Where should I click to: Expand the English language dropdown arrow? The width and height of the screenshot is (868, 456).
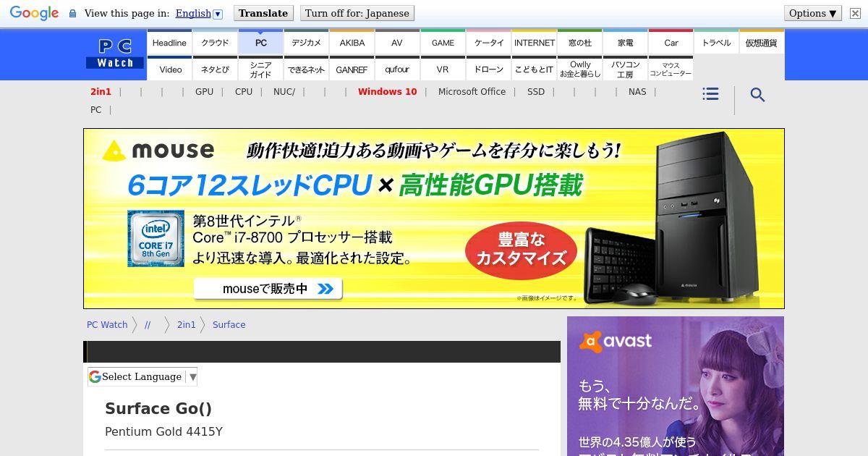218,14
